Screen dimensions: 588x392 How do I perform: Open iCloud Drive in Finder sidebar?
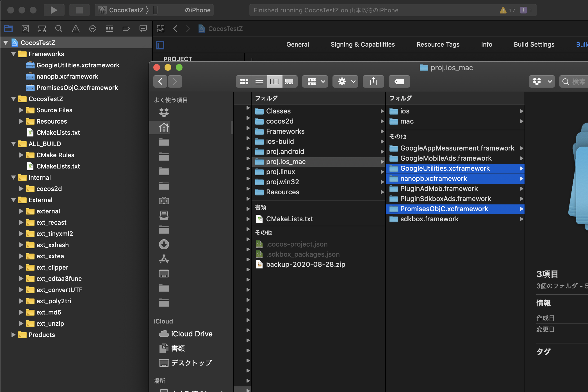(x=186, y=334)
